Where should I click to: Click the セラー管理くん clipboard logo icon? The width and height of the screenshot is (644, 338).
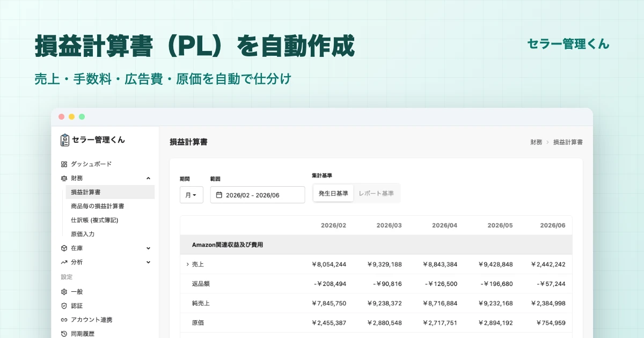point(65,140)
